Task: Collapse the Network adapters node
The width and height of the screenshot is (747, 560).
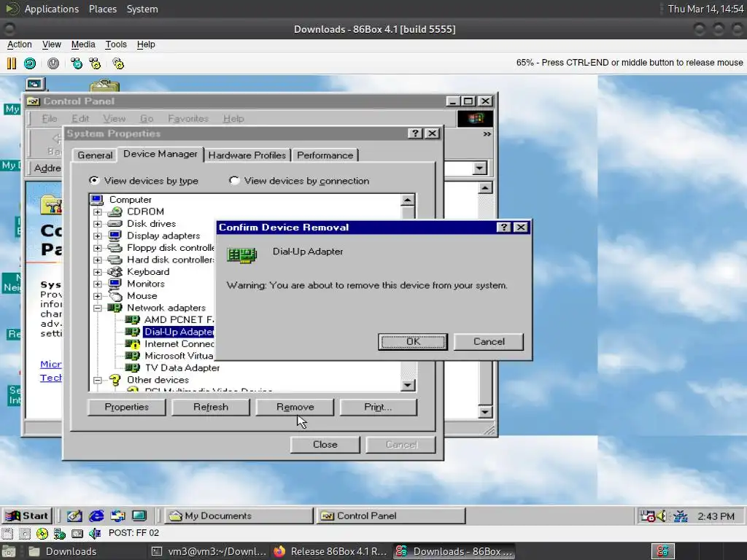Action: click(x=98, y=308)
